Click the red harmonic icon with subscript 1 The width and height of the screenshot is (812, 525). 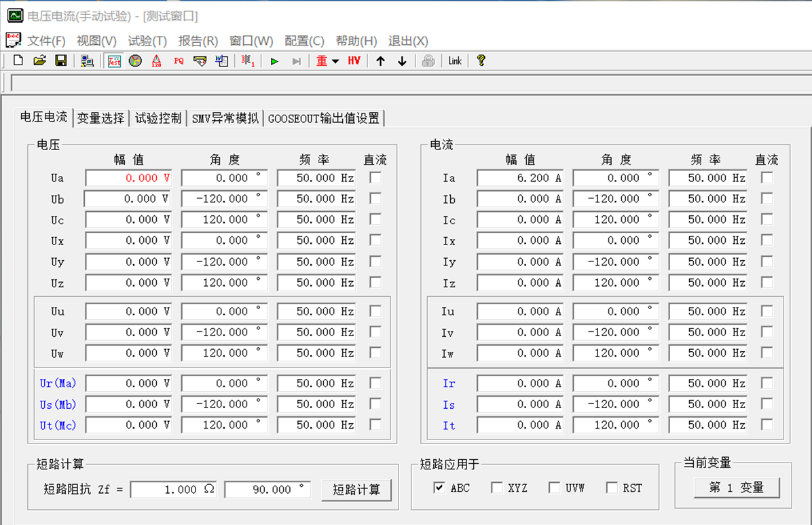[248, 60]
